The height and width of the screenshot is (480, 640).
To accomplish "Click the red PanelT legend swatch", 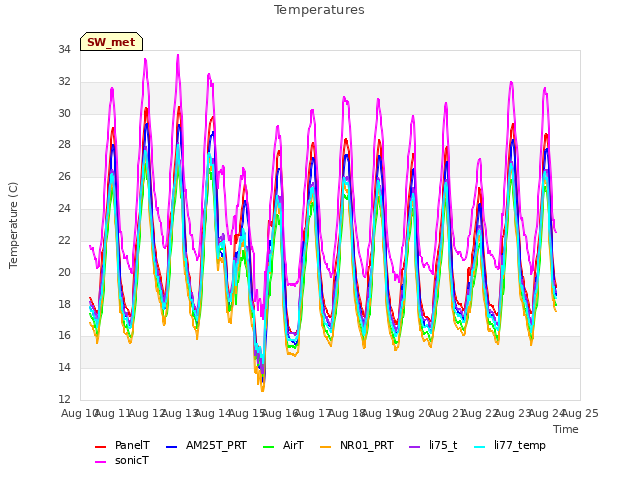I will (100, 447).
